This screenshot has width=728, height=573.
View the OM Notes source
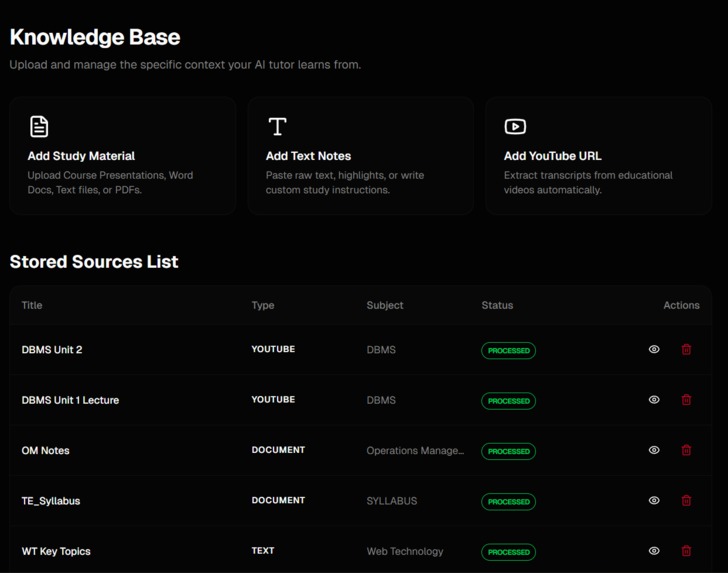click(654, 450)
